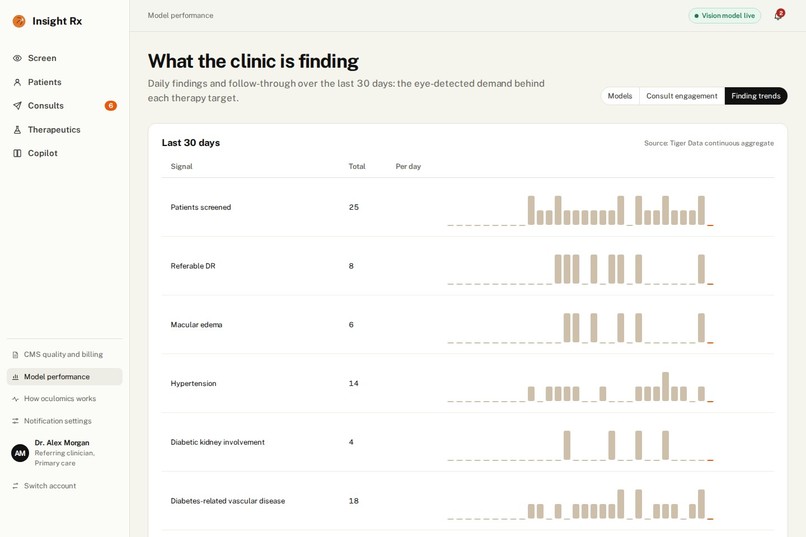Open CMS quality and billing

click(65, 355)
